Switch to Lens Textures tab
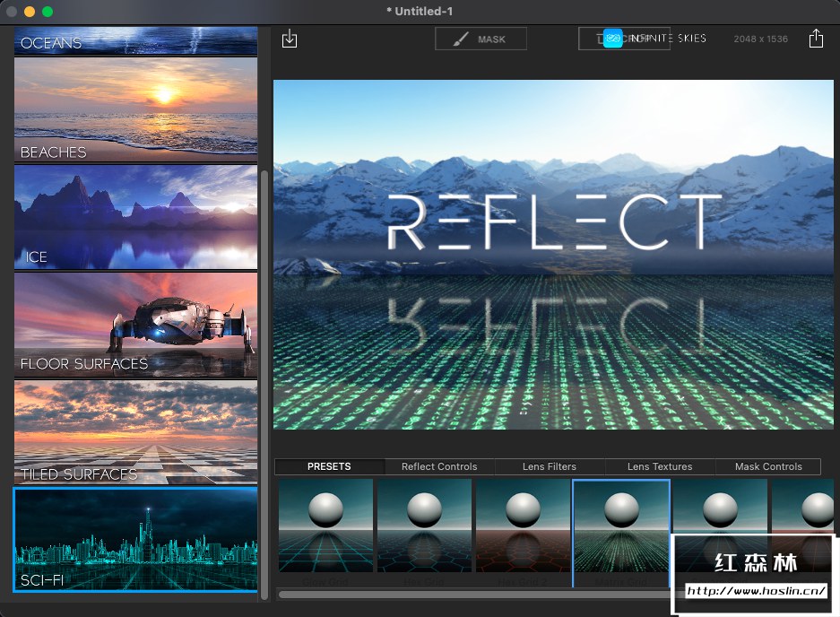 point(660,466)
